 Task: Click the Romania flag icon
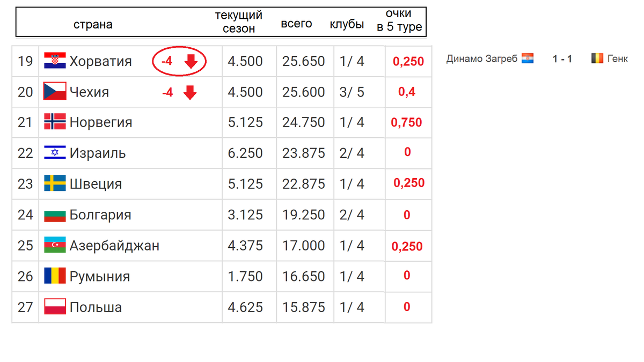55,276
